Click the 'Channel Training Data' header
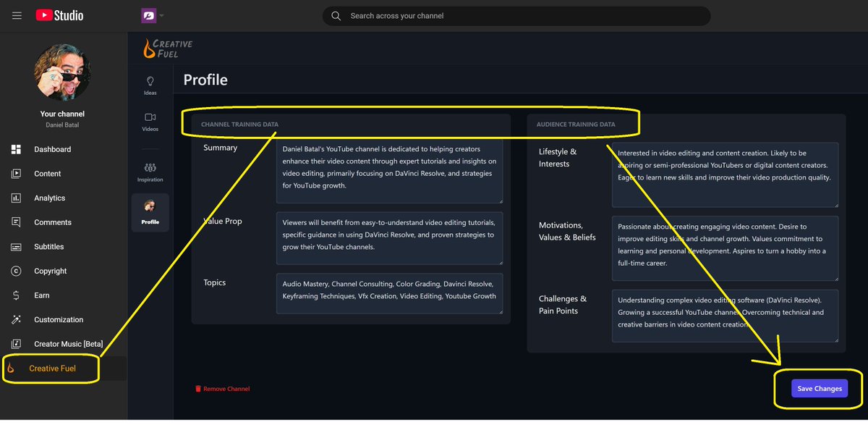The image size is (868, 425). [x=239, y=125]
